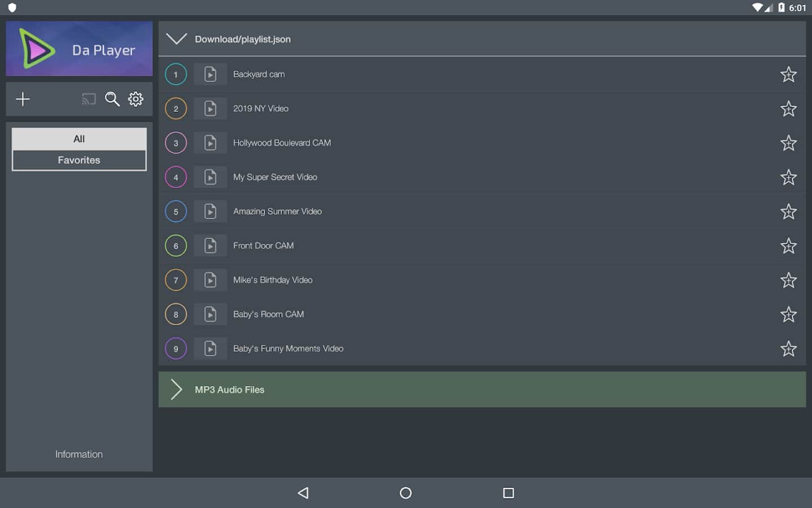Open the Information link
This screenshot has height=508, width=812.
(x=79, y=454)
